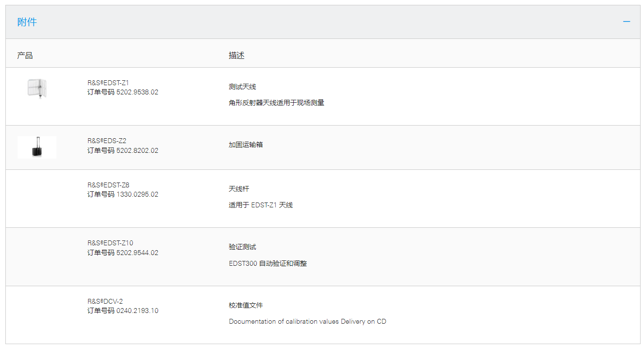Click the 附件 section heading
The image size is (644, 349).
(27, 22)
